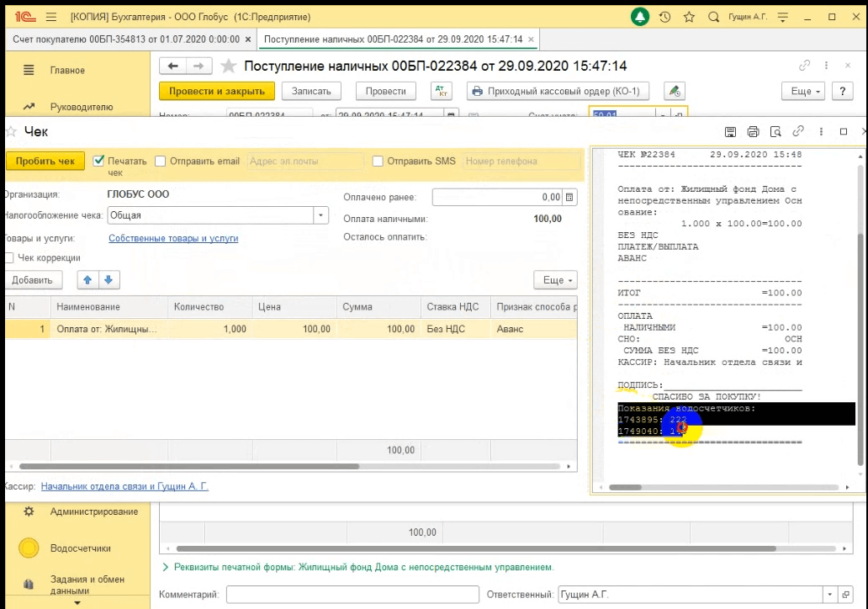This screenshot has height=609, width=868.
Task: Click the save icon in Чек window
Action: pos(730,131)
